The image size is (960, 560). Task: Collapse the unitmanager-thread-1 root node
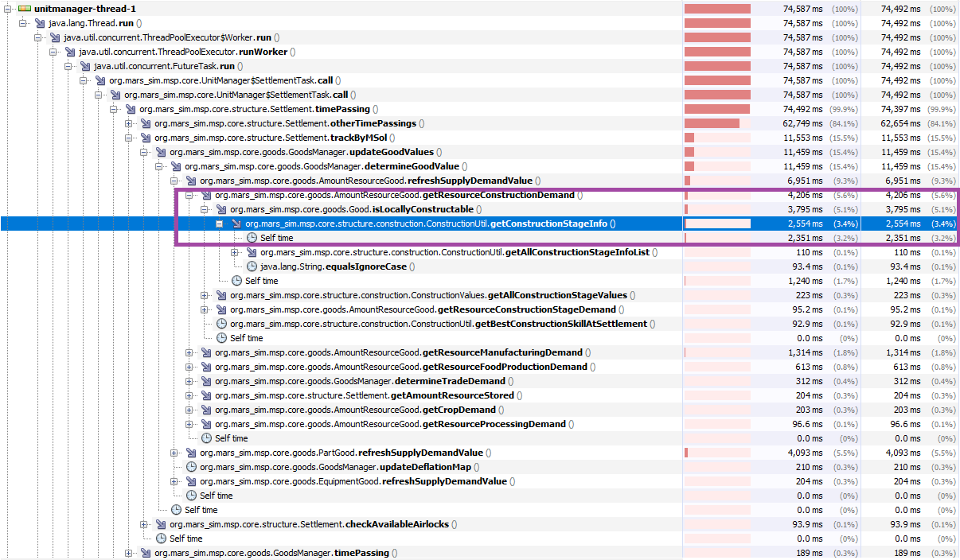pos(7,9)
